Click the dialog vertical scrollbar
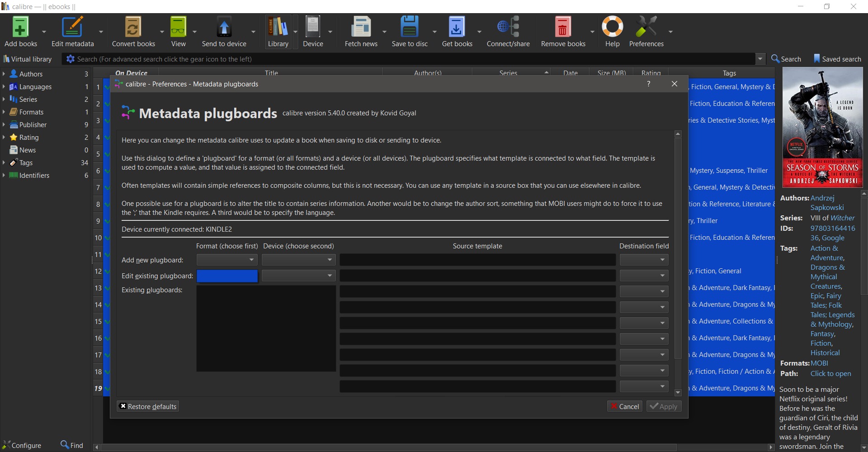 (678, 249)
